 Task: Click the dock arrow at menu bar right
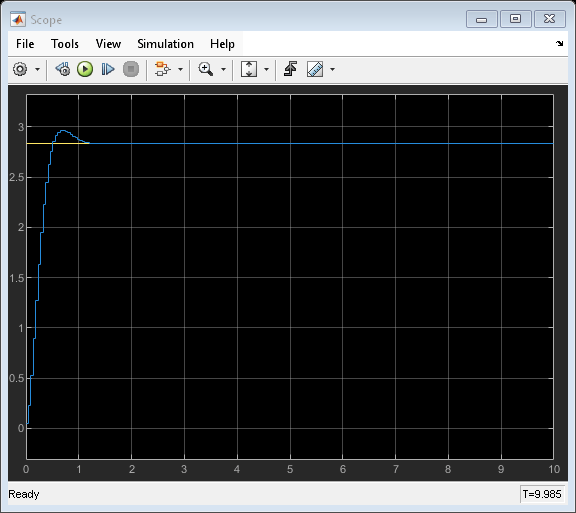559,44
